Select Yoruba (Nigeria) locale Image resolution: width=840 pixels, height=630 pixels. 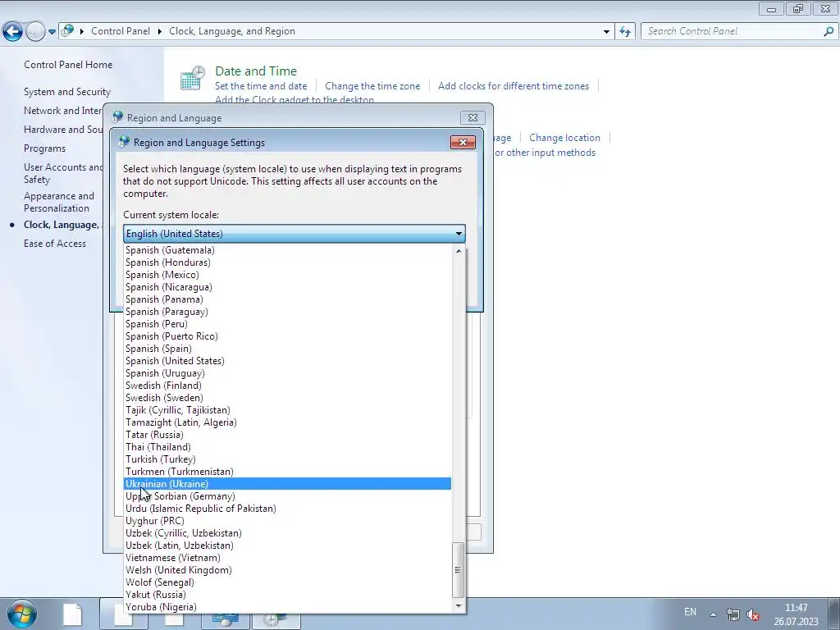(x=288, y=608)
